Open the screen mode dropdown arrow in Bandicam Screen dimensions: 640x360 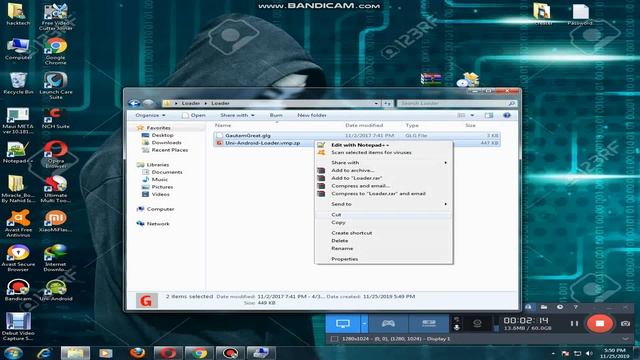[x=364, y=324]
